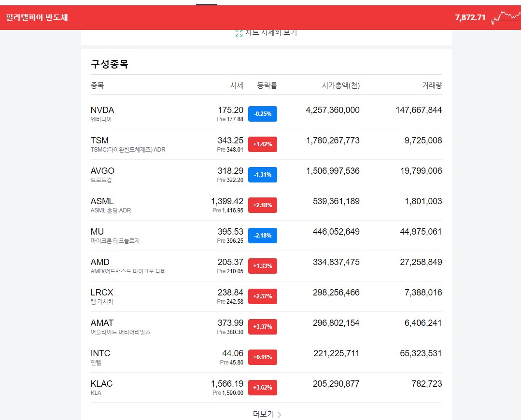Open the AMAT stock ticker

tap(102, 322)
